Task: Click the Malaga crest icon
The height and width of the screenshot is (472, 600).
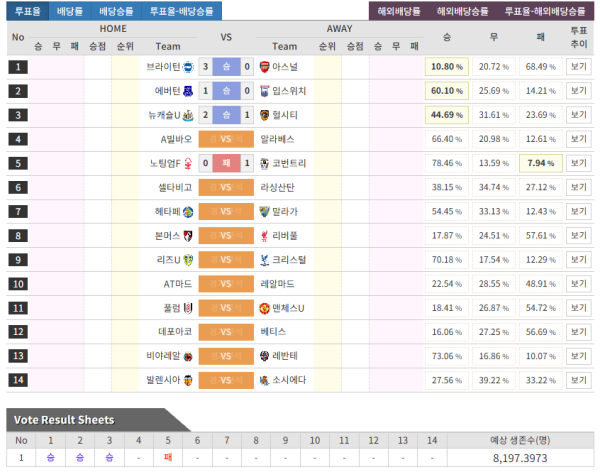Action: coord(264,212)
